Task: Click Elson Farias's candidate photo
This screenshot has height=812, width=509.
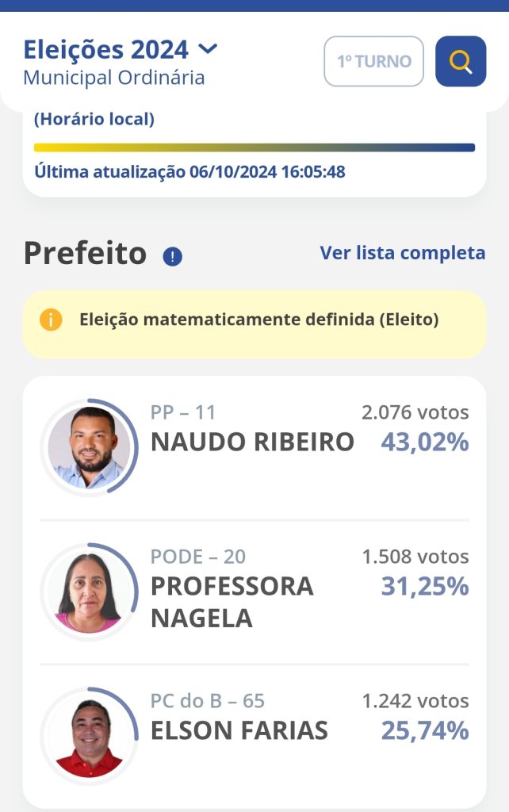Action: coord(89,736)
